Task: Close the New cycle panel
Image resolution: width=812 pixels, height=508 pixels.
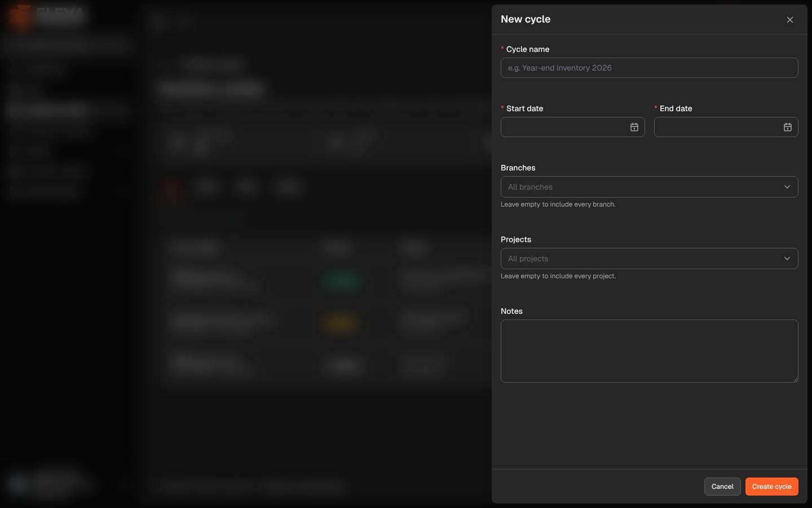Action: (x=790, y=20)
